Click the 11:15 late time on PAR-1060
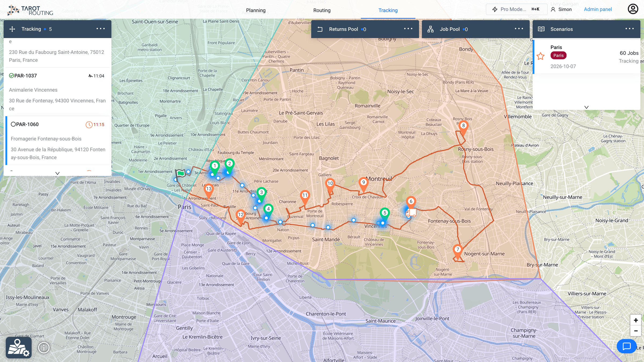The height and width of the screenshot is (362, 644). click(x=99, y=124)
